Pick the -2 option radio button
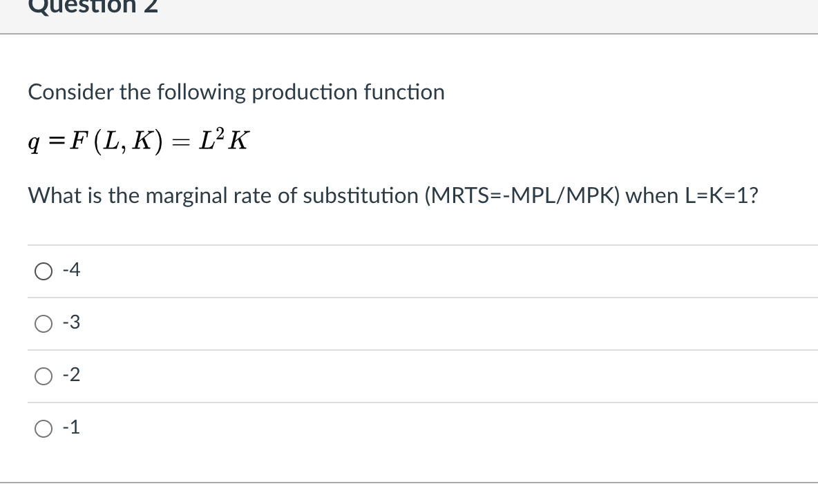 coord(43,376)
